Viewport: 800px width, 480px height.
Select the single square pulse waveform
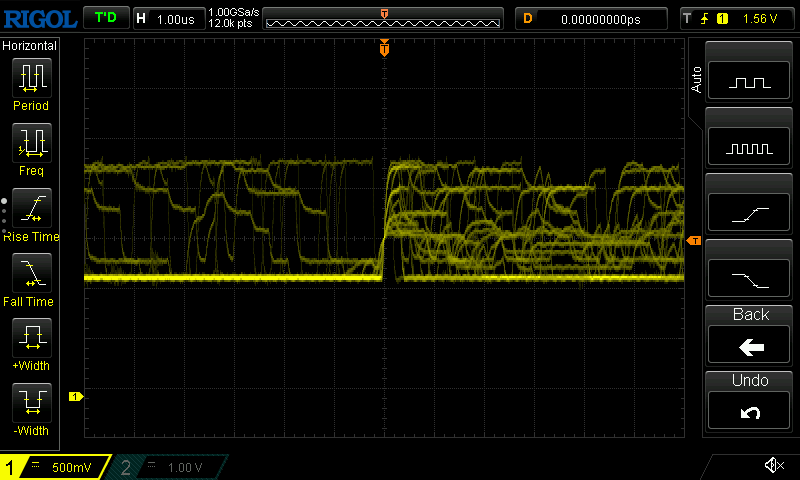750,81
